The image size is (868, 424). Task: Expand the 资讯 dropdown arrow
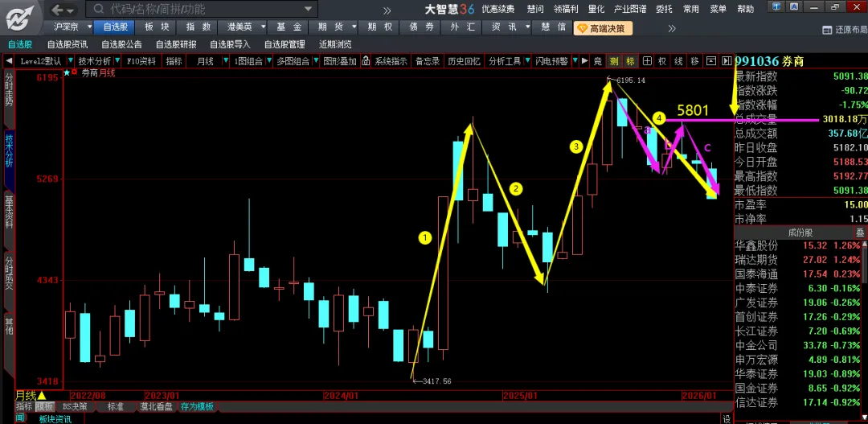point(528,27)
